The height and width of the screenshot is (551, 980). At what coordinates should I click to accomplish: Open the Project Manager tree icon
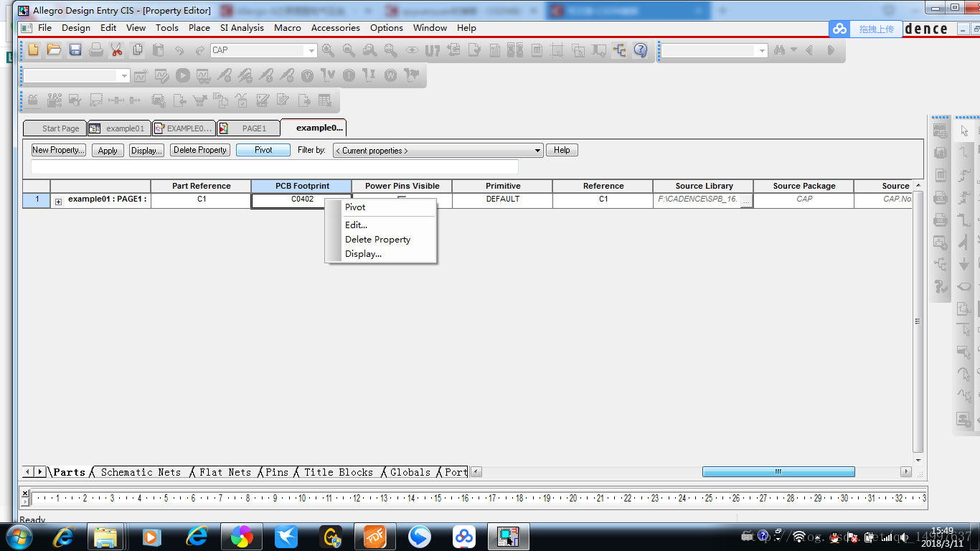pos(620,50)
